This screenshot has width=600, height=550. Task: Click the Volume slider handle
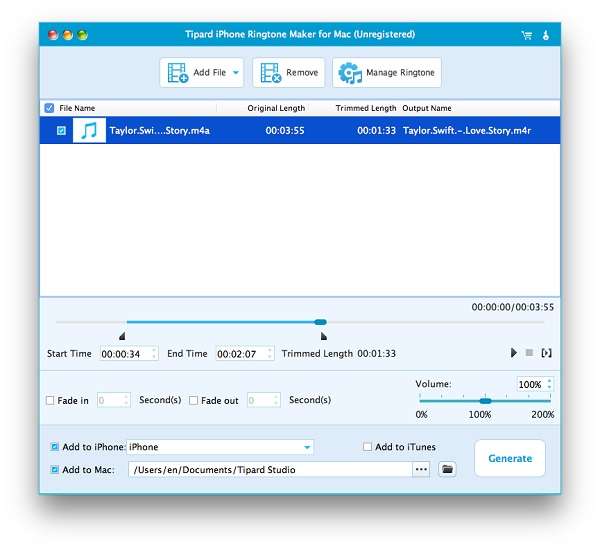[485, 401]
